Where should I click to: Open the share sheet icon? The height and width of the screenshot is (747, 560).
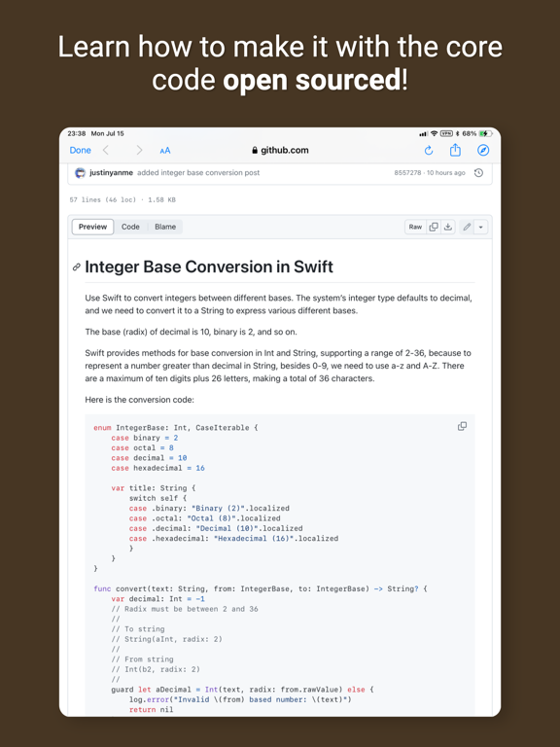[x=455, y=150]
